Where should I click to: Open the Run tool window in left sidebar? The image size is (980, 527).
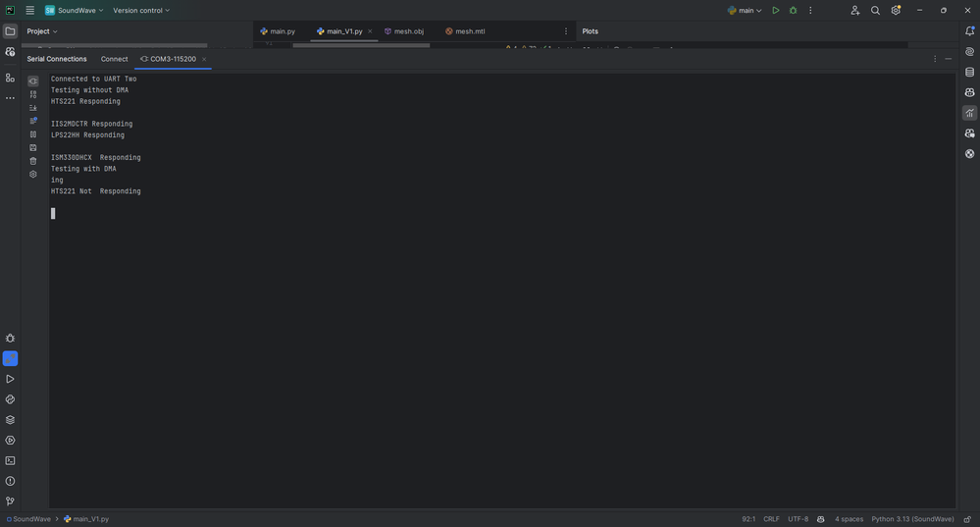click(x=10, y=379)
